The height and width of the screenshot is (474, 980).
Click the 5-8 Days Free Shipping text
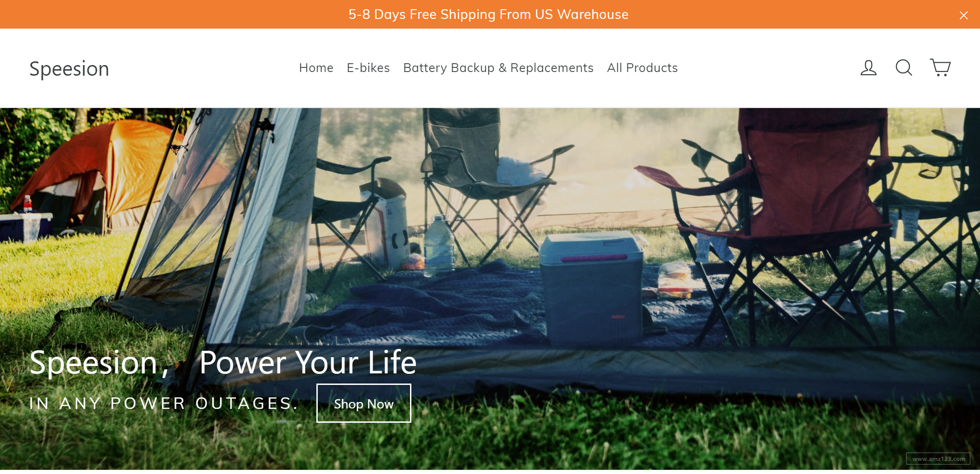pyautogui.click(x=488, y=14)
